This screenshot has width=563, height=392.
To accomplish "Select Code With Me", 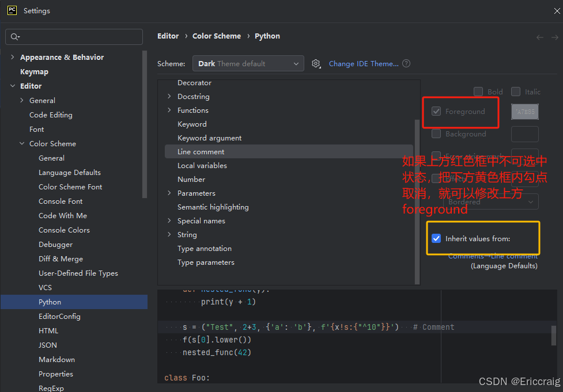I will pyautogui.click(x=63, y=215).
